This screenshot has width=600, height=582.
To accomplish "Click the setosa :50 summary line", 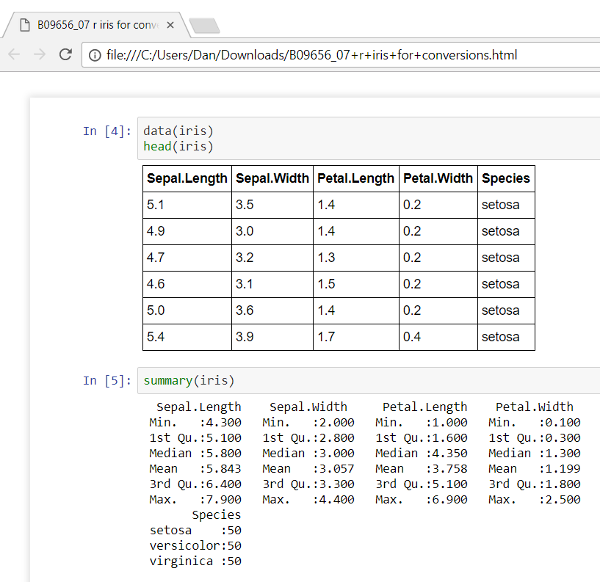I will point(195,530).
